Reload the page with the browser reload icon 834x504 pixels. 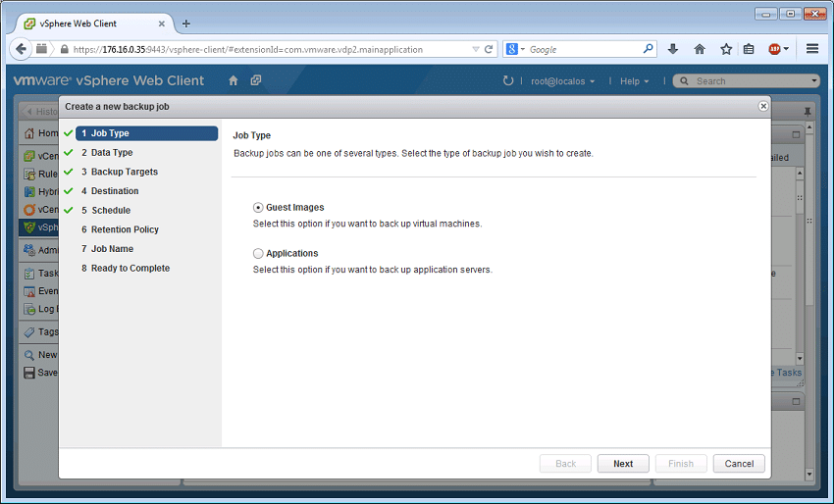click(489, 49)
